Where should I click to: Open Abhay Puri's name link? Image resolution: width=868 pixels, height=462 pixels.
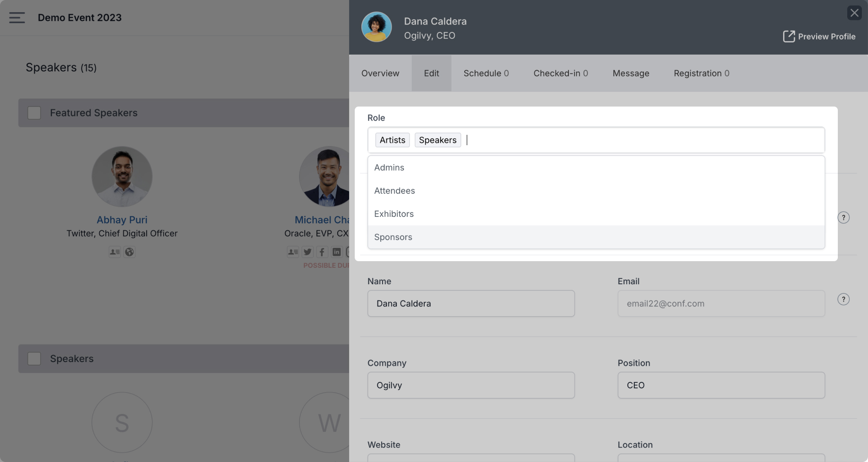click(122, 220)
